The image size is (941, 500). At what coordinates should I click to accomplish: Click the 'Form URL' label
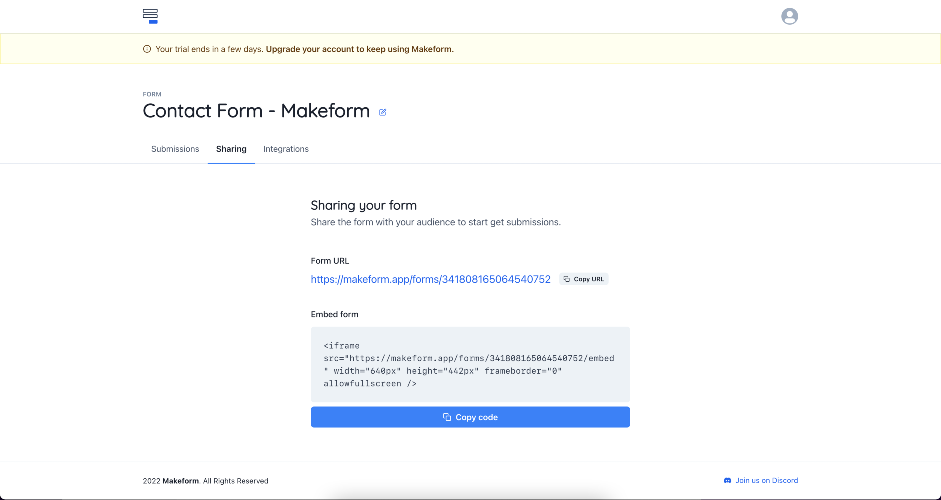pos(329,261)
